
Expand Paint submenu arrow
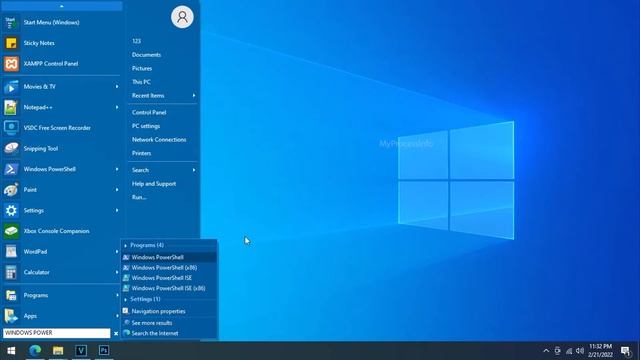[x=117, y=190]
